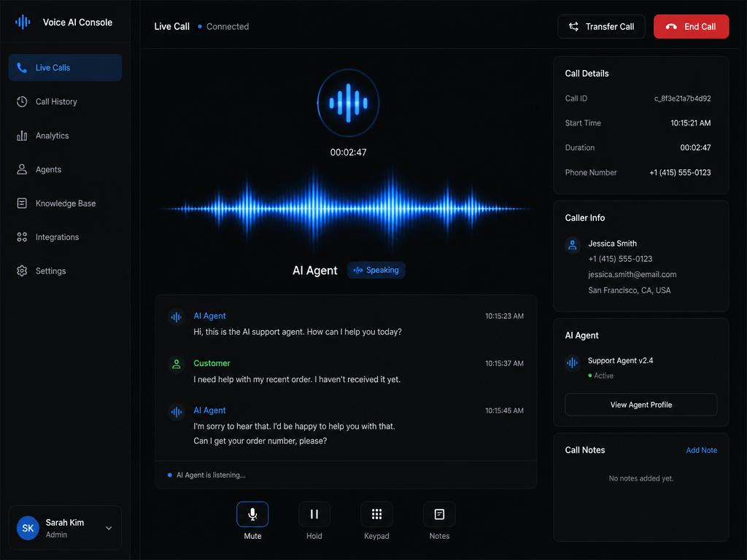747x560 pixels.
Task: Toggle the Mute microphone button
Action: [x=252, y=514]
